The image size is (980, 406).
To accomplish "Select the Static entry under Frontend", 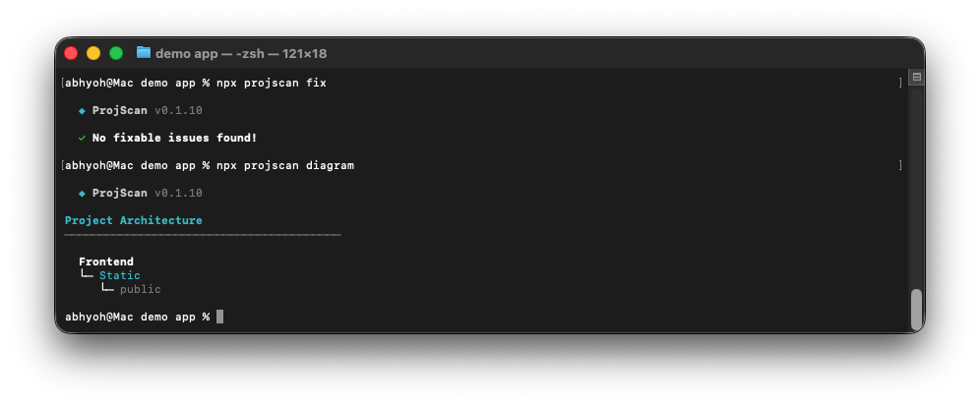I will point(120,275).
